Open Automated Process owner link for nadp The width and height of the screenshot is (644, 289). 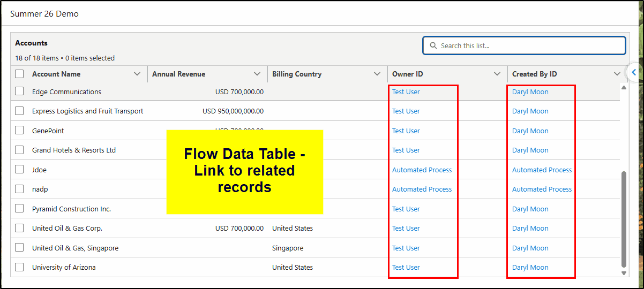coord(422,189)
